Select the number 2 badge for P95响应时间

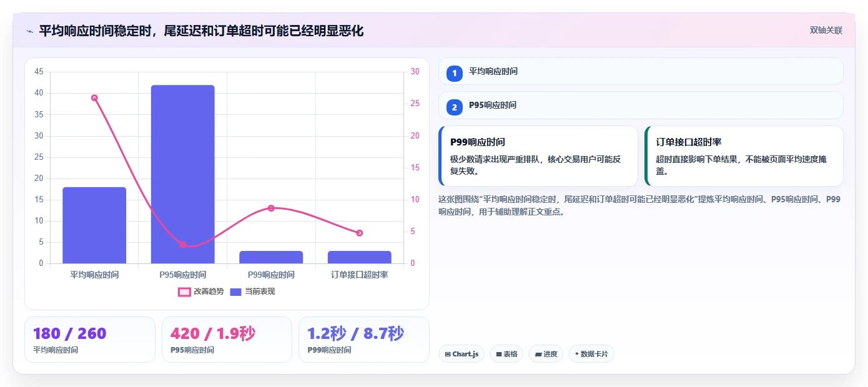coord(455,107)
